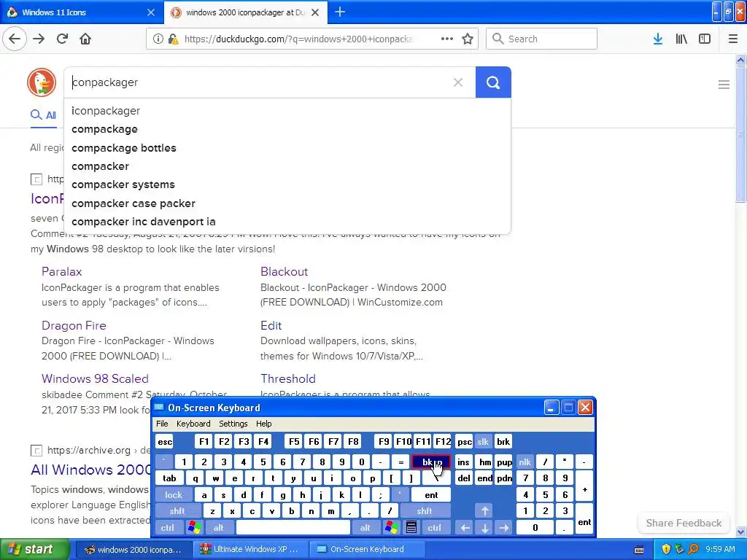Open the Blackout result link
The image size is (747, 560).
(284, 271)
